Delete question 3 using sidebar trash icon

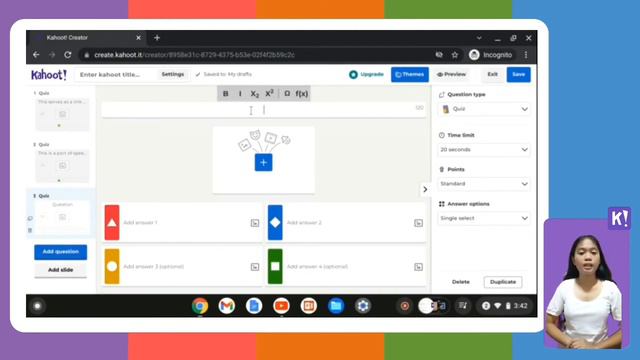pos(30,230)
